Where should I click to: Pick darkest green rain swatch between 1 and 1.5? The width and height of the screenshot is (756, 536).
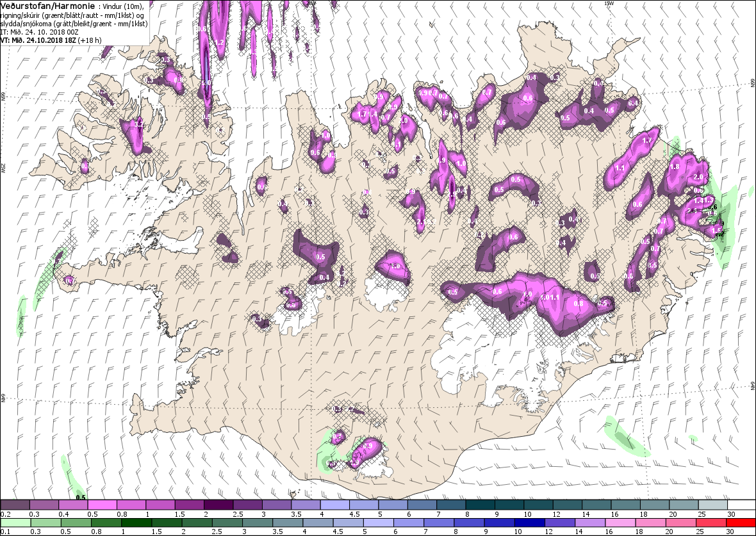[x=136, y=523]
